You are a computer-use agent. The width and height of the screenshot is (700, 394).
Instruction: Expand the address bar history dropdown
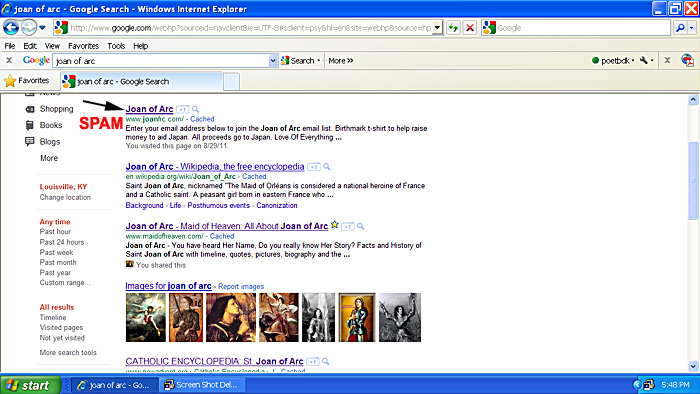pyautogui.click(x=438, y=28)
